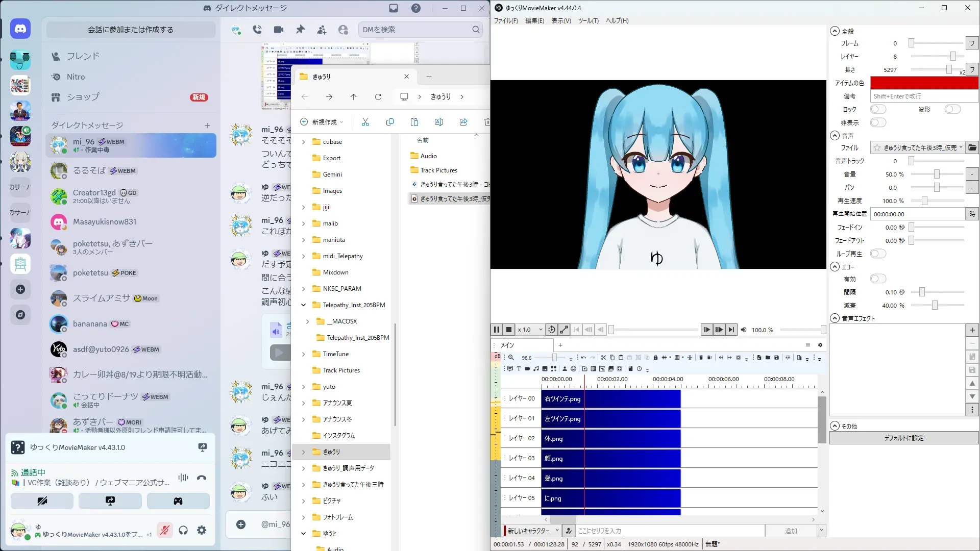Click the lock icon in timeline toolbar

(655, 358)
